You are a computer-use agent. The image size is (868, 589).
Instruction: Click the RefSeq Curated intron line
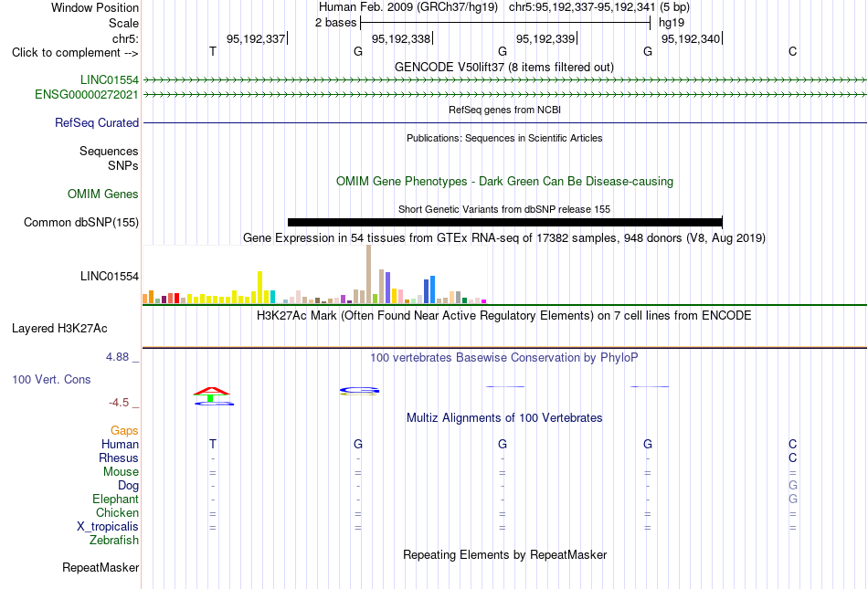click(x=505, y=122)
